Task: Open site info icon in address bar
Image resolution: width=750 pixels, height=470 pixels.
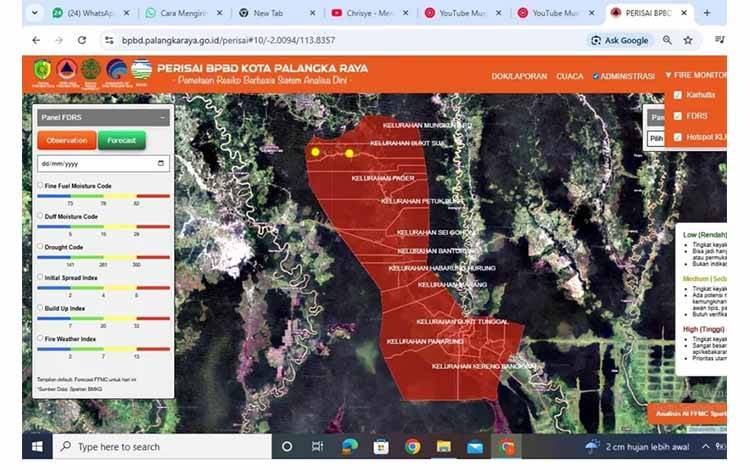Action: 109,41
